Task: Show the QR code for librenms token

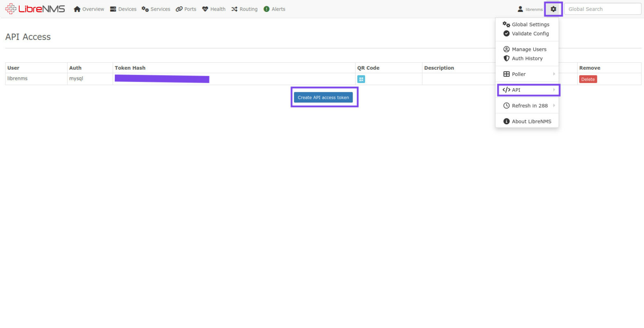Action: click(x=361, y=79)
